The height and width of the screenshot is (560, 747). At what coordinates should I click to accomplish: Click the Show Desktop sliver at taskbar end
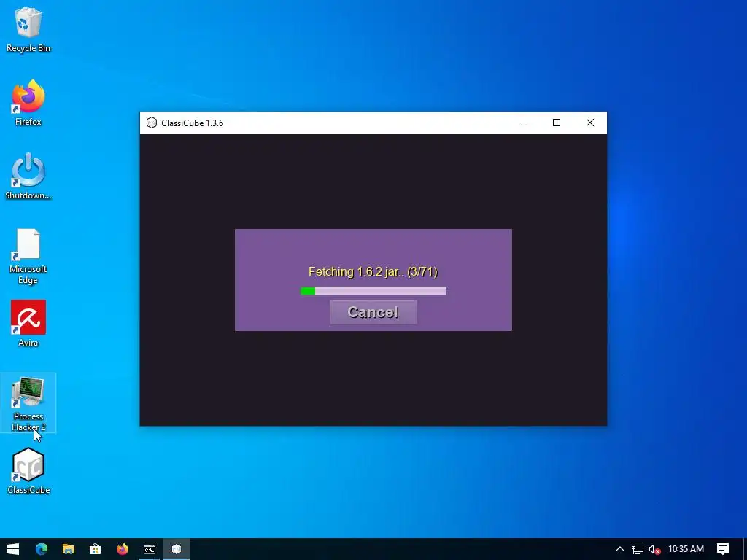(745, 549)
